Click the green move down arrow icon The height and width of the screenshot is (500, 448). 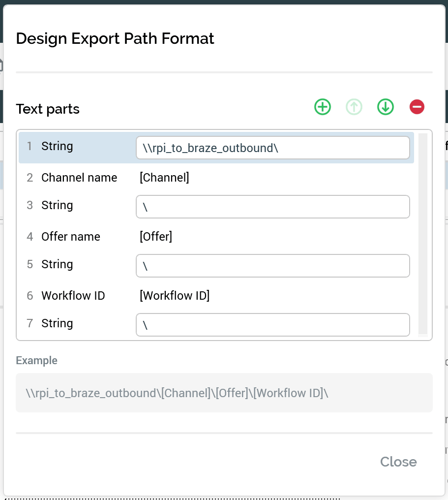386,107
